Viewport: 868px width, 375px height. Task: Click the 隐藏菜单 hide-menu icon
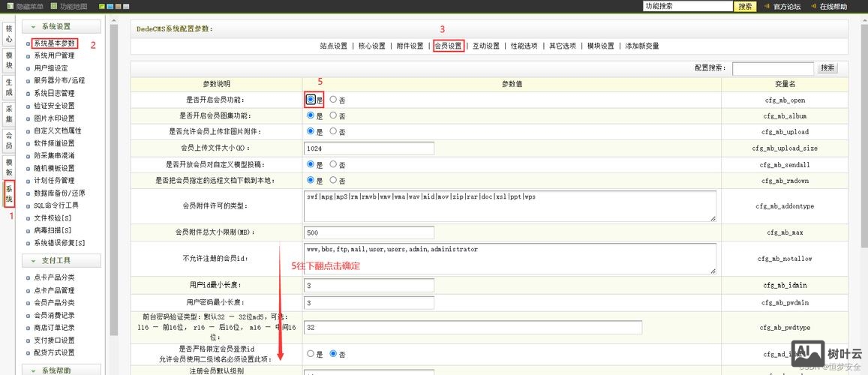[10, 7]
